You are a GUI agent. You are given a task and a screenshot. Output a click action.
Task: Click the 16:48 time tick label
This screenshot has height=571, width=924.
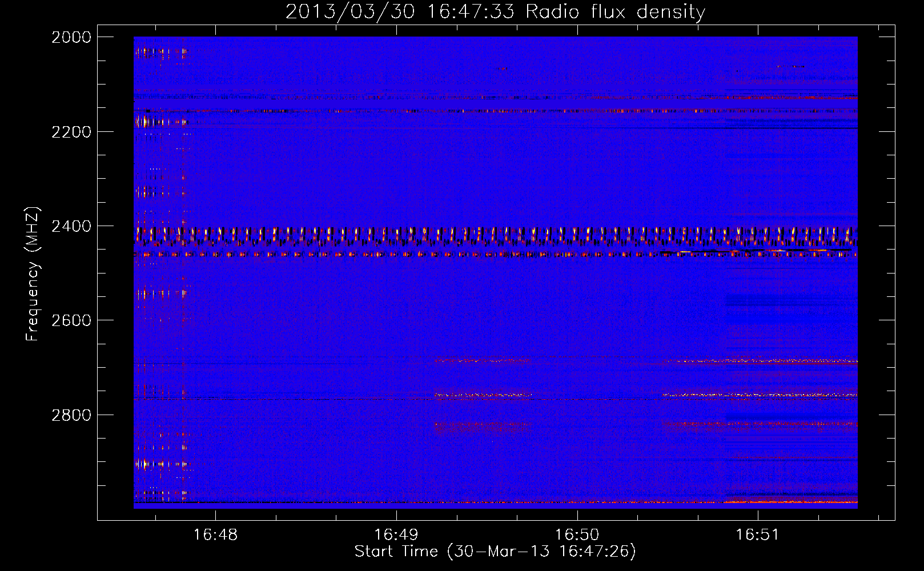tap(215, 535)
